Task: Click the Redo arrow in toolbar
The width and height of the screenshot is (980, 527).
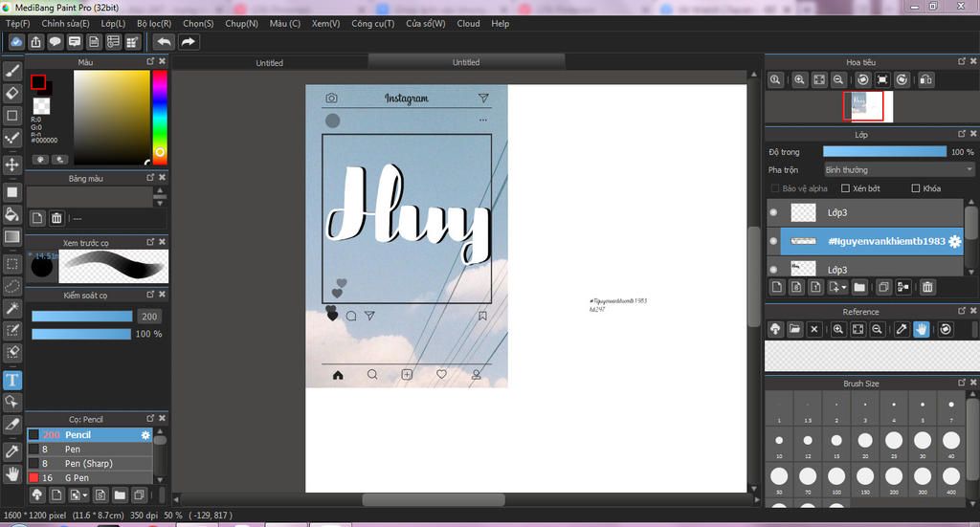Action: (188, 42)
